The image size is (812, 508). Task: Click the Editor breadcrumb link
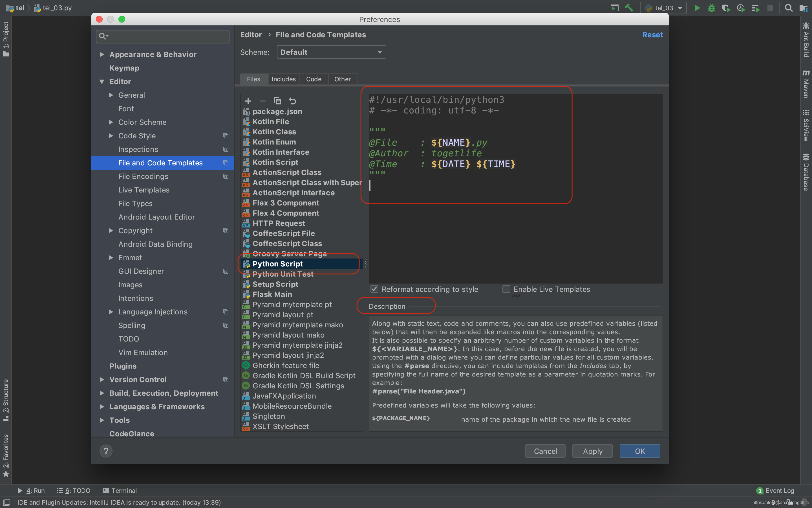click(251, 35)
